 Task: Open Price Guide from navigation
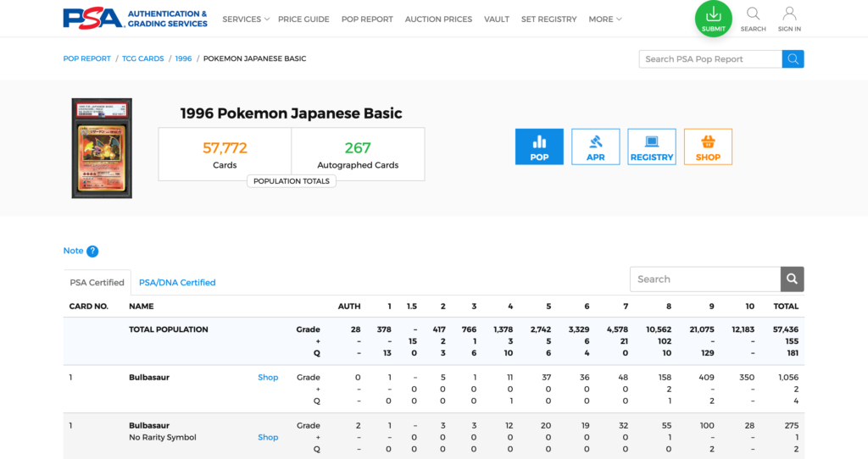coord(303,19)
